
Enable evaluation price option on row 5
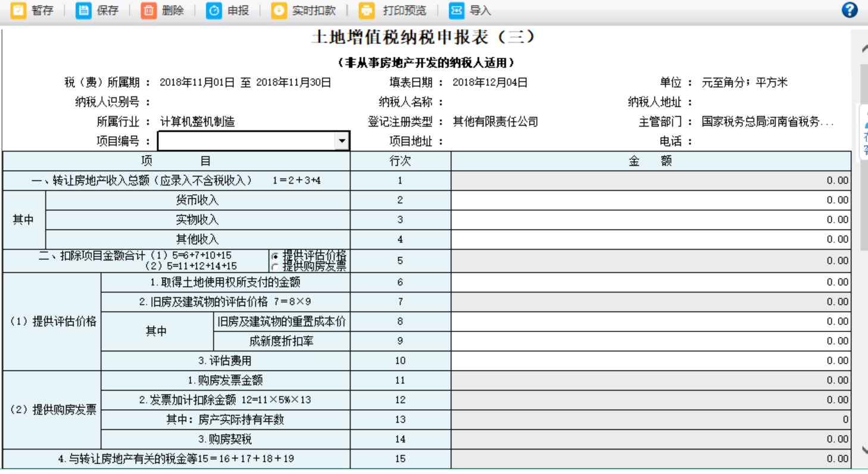(275, 256)
